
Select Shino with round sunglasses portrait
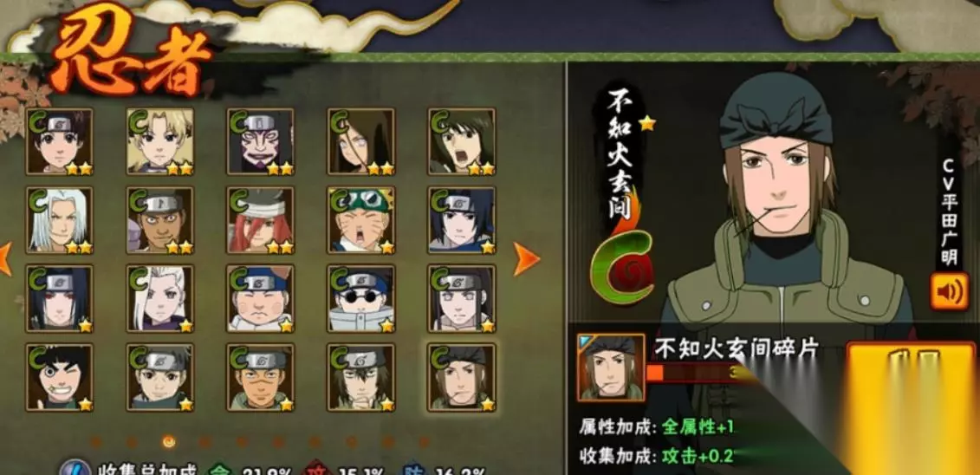click(360, 299)
